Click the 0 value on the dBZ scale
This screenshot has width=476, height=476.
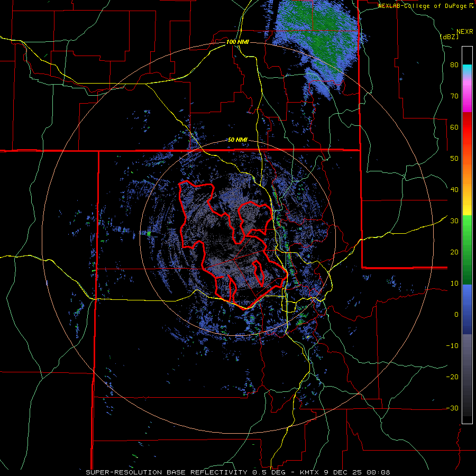click(456, 315)
